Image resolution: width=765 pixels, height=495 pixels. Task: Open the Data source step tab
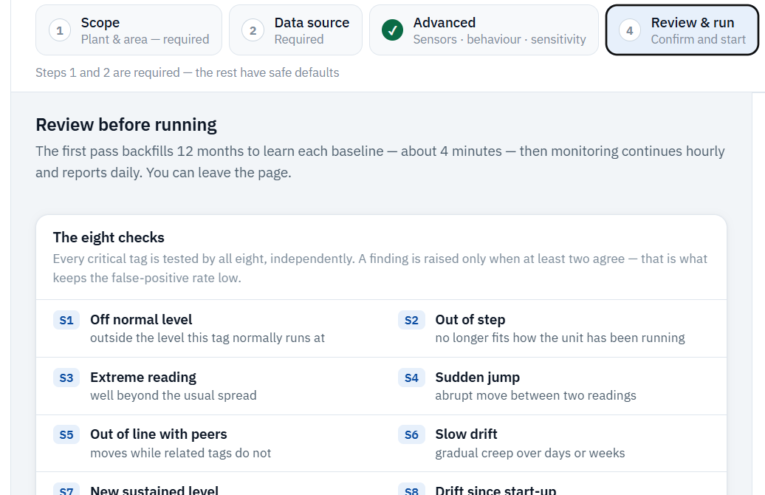click(296, 30)
